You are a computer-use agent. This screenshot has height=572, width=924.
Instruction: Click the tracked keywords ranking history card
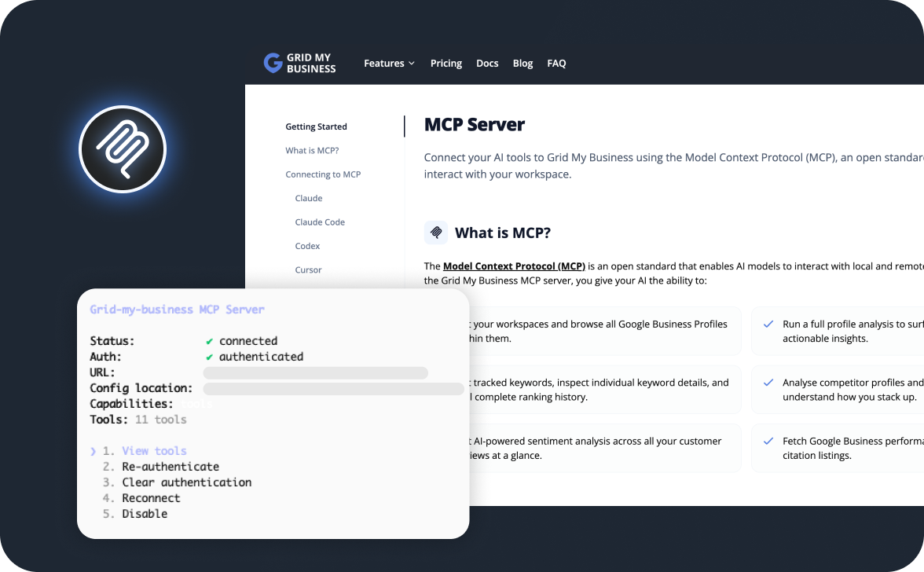(x=605, y=390)
